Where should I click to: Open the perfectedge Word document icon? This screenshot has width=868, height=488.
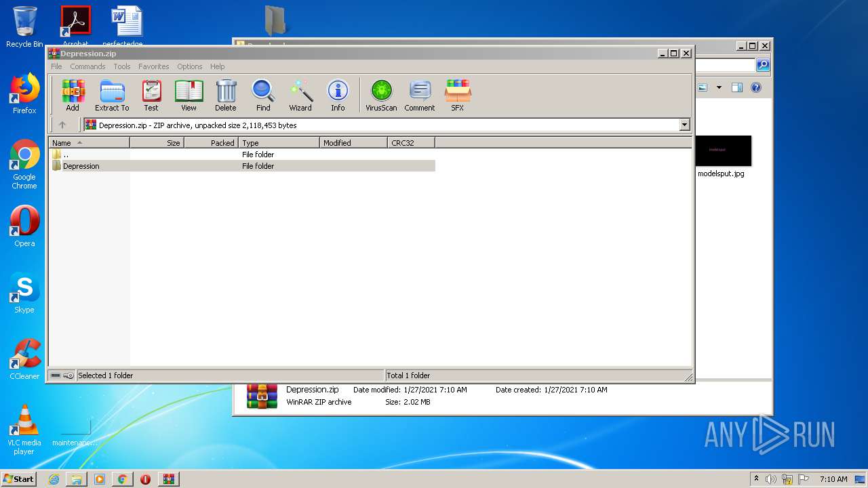tap(127, 26)
